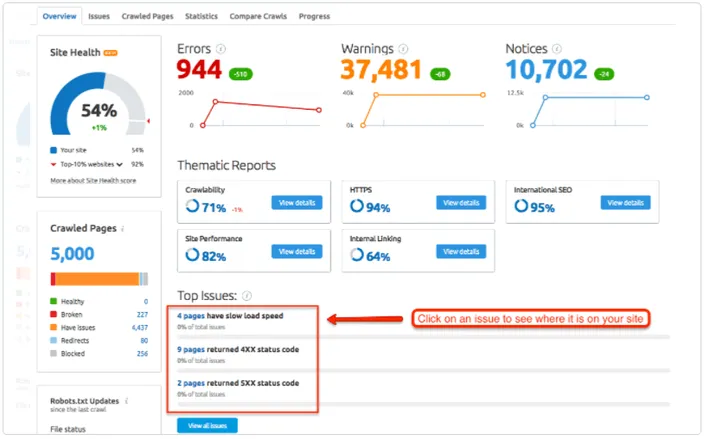
Task: View details for Internal Linking report
Action: point(461,251)
